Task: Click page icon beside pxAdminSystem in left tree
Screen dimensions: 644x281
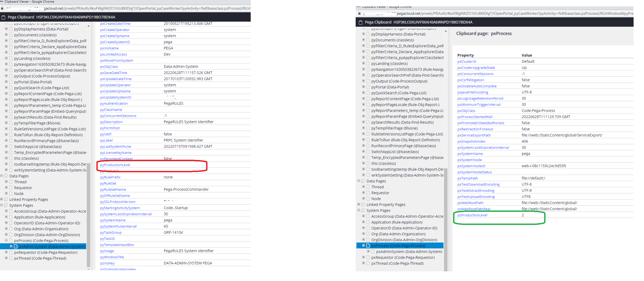Action: (x=16, y=247)
